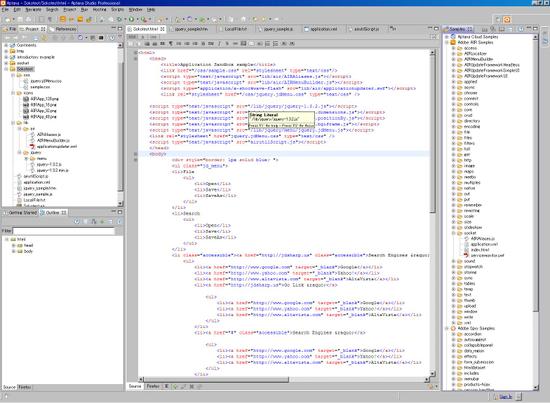The height and width of the screenshot is (403, 550).
Task: Collapse the lib folder in Project tree
Action: [x=13, y=123]
